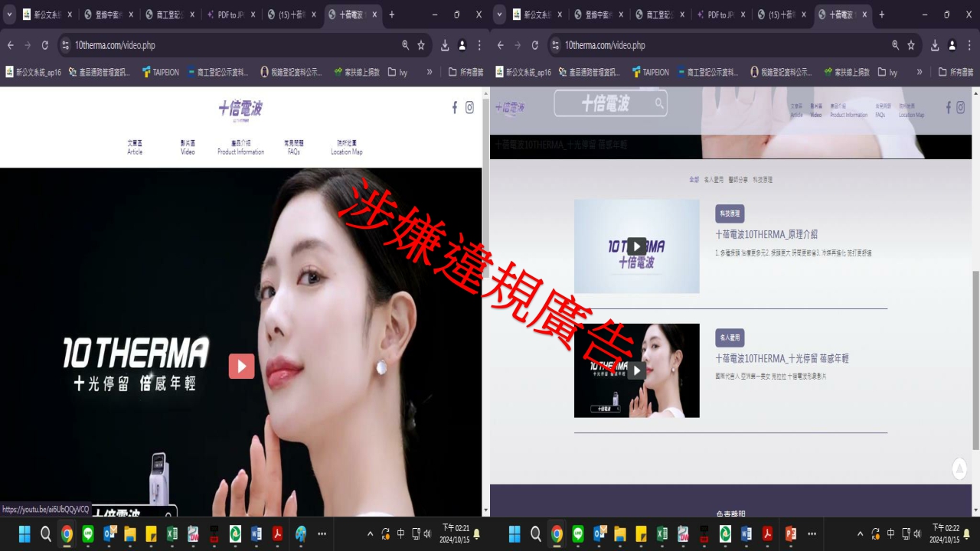Open Excel from the left taskbar
Screen dimensions: 980x551
[172, 533]
